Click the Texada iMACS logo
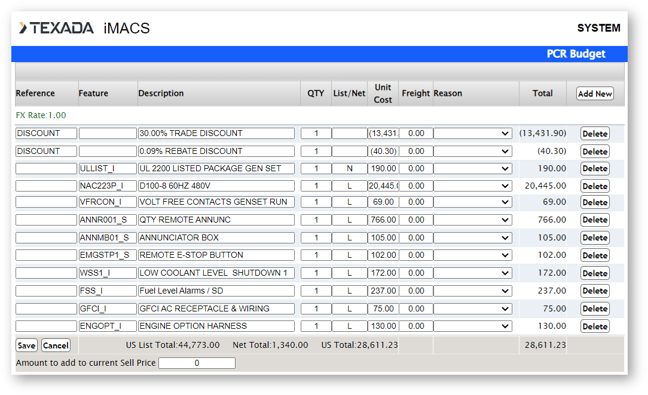 84,28
